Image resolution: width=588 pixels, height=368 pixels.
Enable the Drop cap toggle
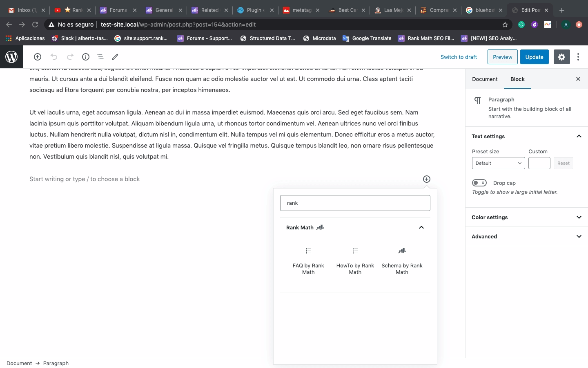479,183
